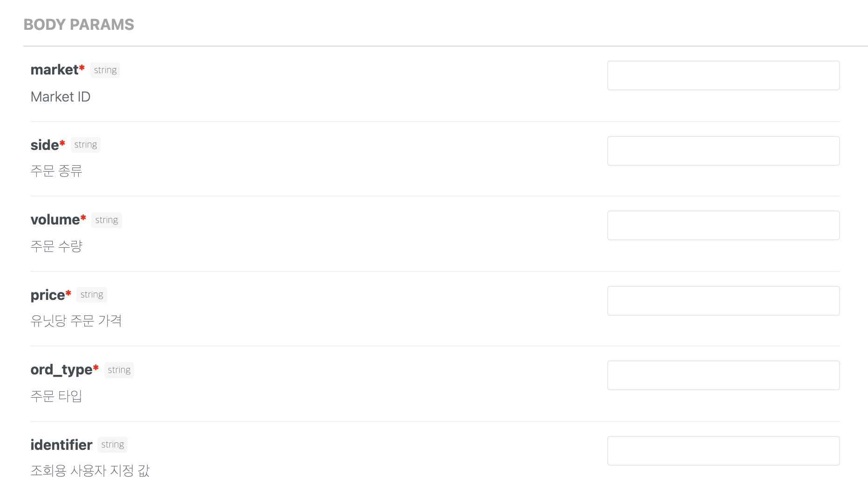
Task: Click the market parameter name
Action: coord(54,70)
